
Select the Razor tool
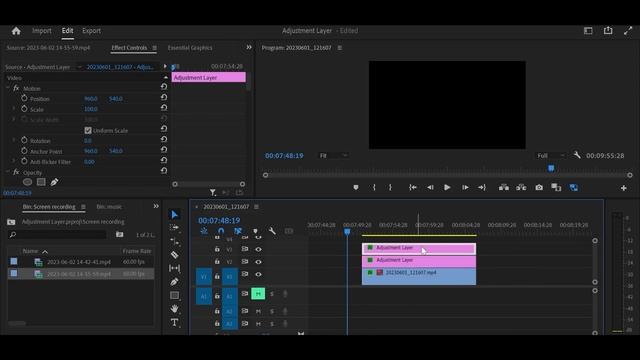(x=174, y=255)
